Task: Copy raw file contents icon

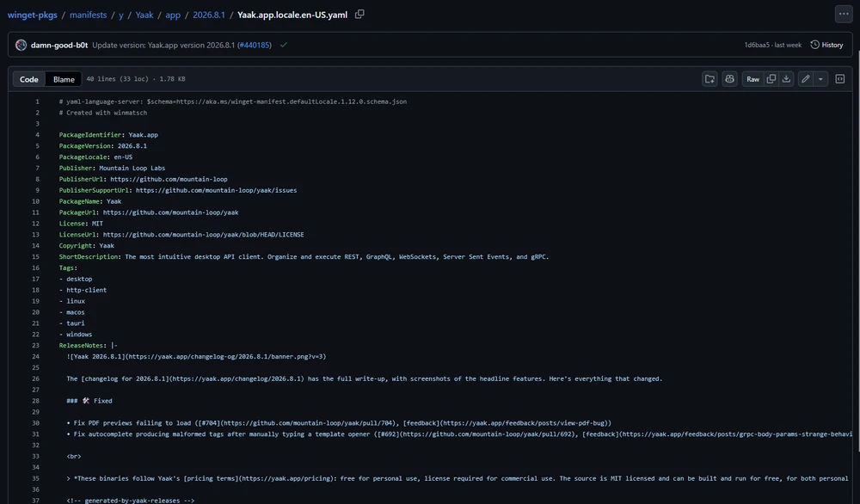Action: (771, 79)
